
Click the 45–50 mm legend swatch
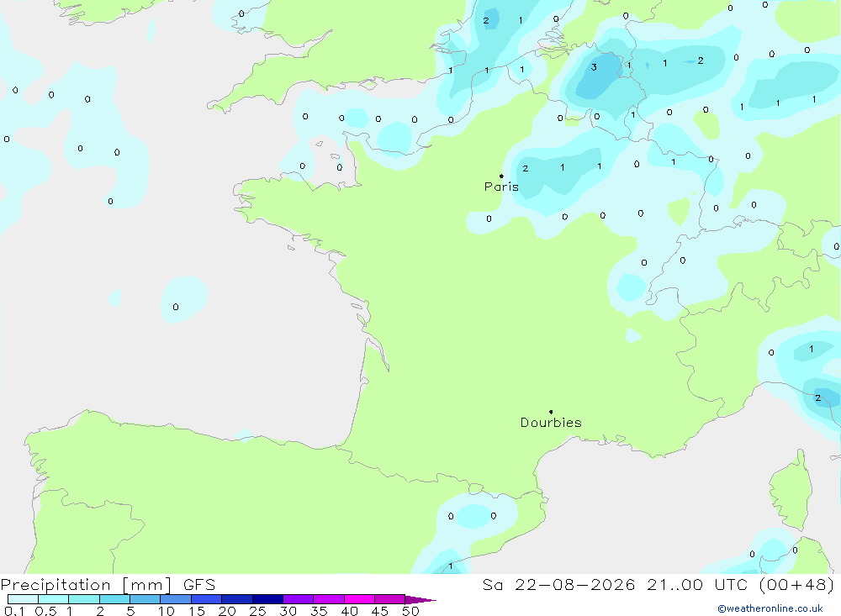point(390,599)
